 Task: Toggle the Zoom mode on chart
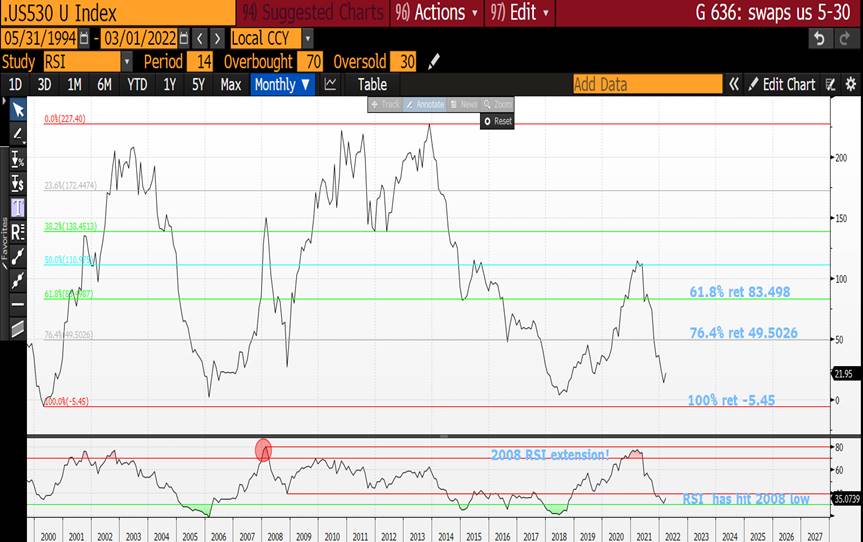(498, 104)
